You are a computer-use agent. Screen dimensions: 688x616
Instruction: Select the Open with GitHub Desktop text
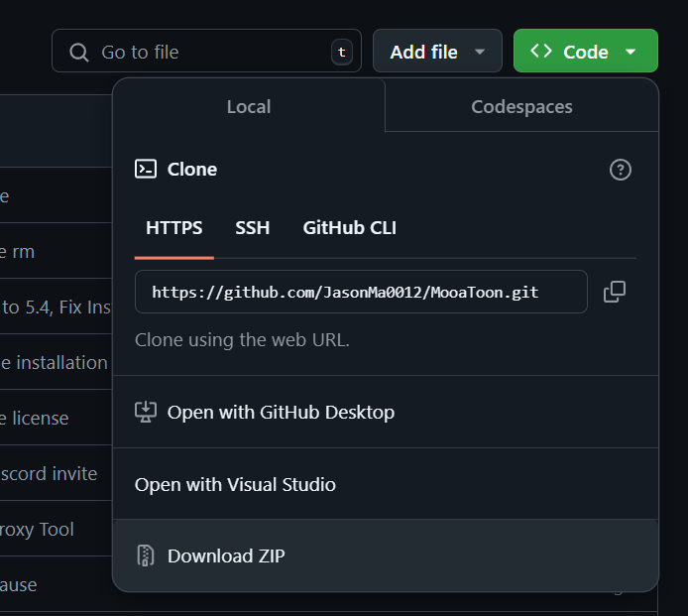tap(281, 412)
